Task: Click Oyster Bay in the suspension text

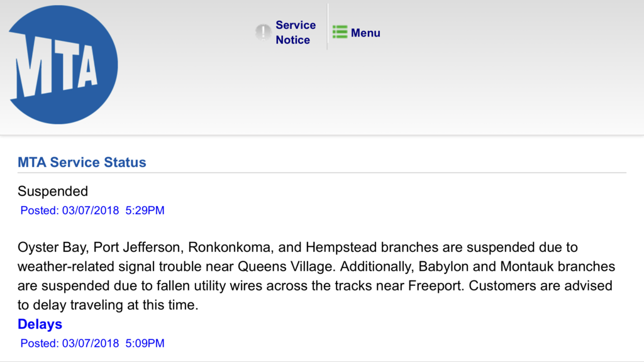Action: (52, 247)
